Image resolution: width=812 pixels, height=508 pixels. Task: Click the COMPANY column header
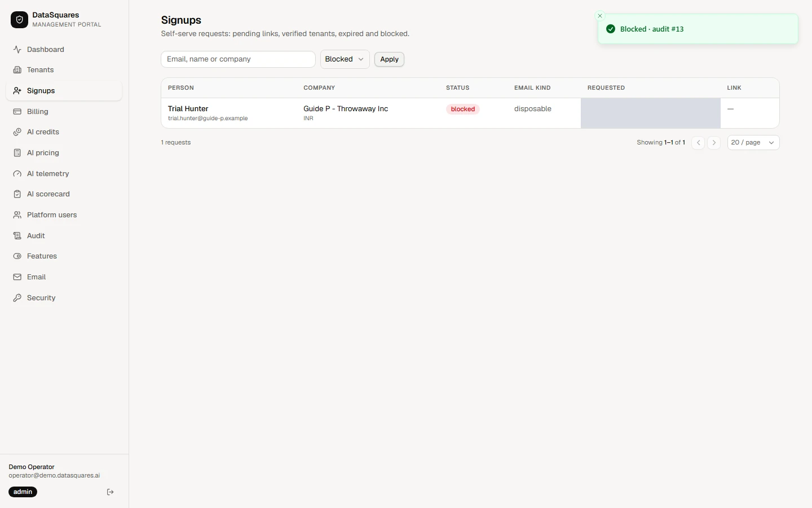tap(319, 88)
